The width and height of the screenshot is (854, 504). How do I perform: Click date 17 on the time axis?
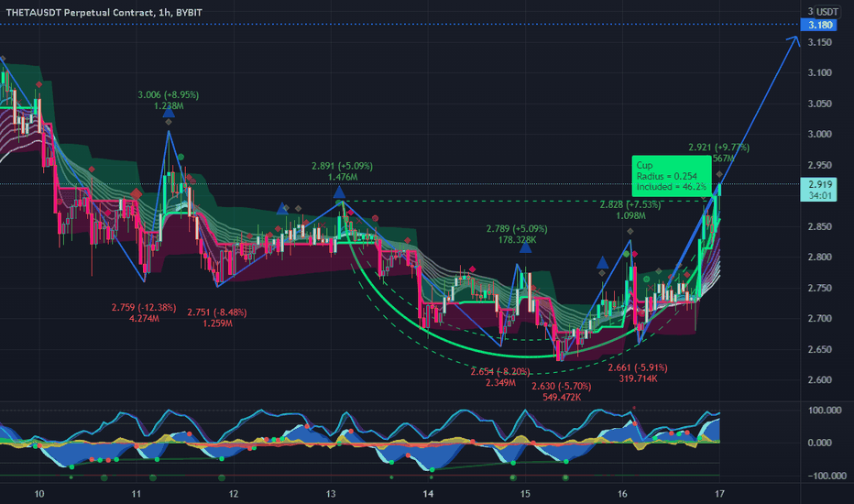pyautogui.click(x=719, y=494)
